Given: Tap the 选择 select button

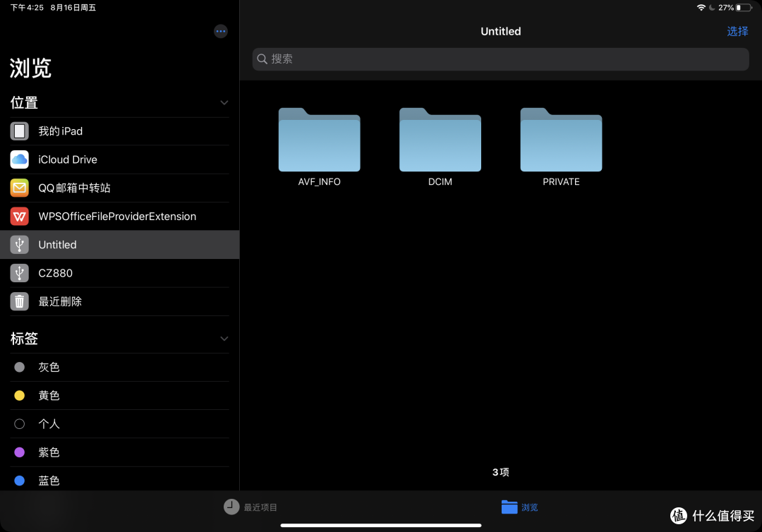Looking at the screenshot, I should pyautogui.click(x=737, y=31).
